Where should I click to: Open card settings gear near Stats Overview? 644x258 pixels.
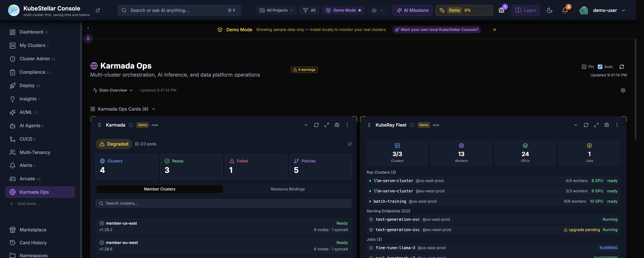point(623,90)
